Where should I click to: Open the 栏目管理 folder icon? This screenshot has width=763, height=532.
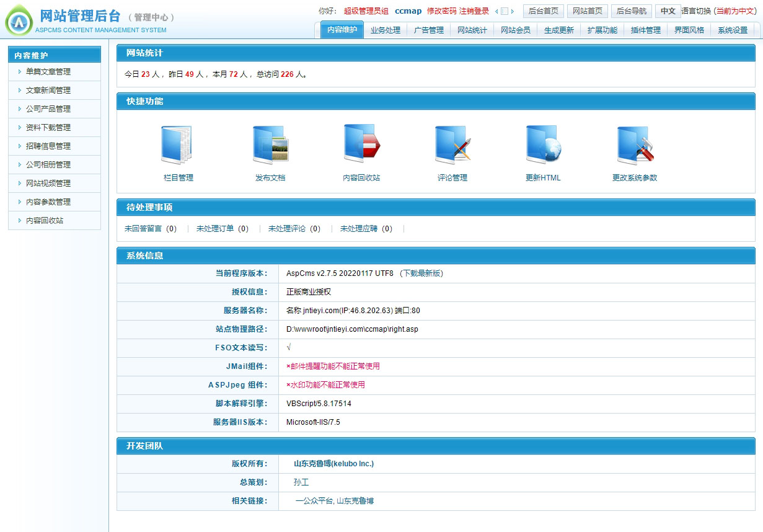(x=177, y=145)
